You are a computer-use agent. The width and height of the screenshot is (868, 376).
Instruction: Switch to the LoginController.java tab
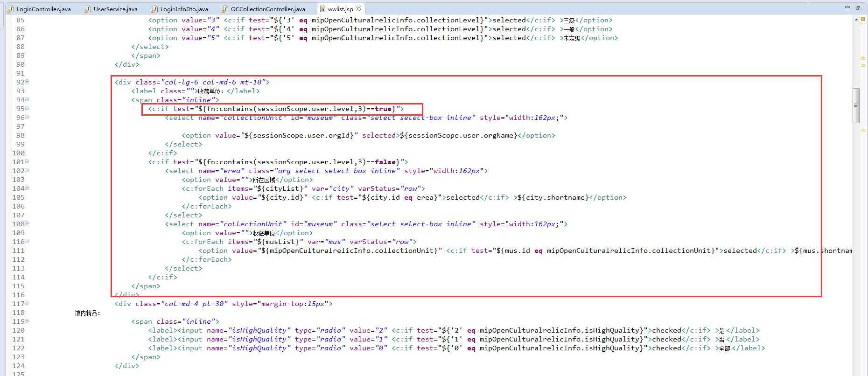click(x=40, y=9)
